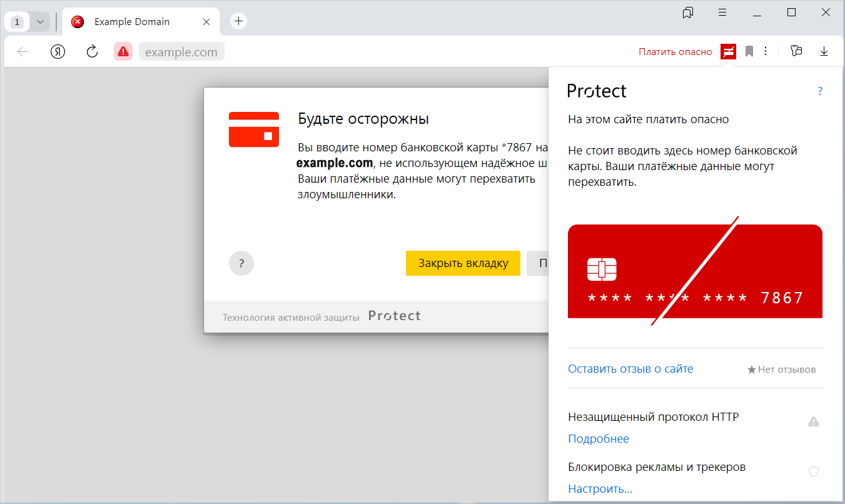The image size is (845, 504).
Task: Bookmark this page using bookmark icon
Action: click(749, 52)
